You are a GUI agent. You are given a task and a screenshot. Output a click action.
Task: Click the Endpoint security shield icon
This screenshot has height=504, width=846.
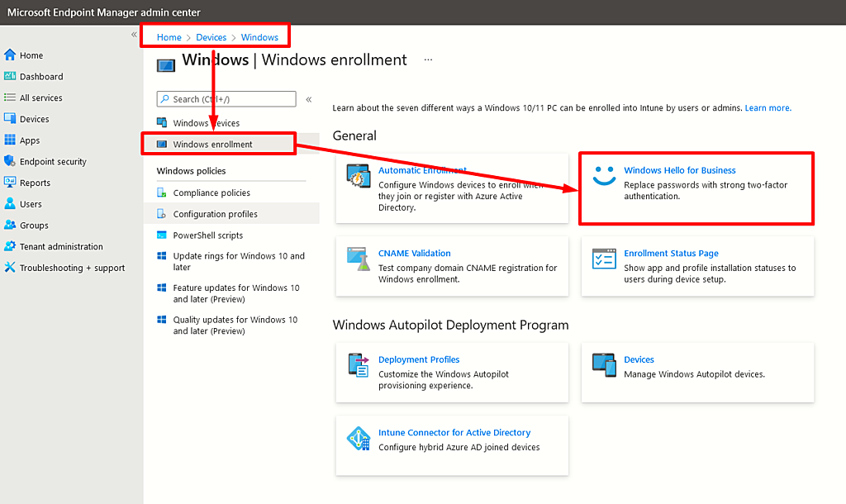click(12, 161)
